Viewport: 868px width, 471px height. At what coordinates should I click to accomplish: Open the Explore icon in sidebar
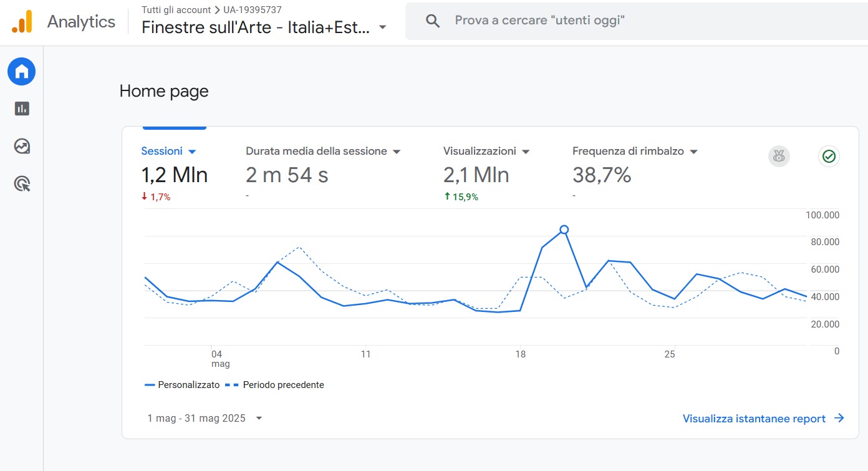[x=22, y=147]
